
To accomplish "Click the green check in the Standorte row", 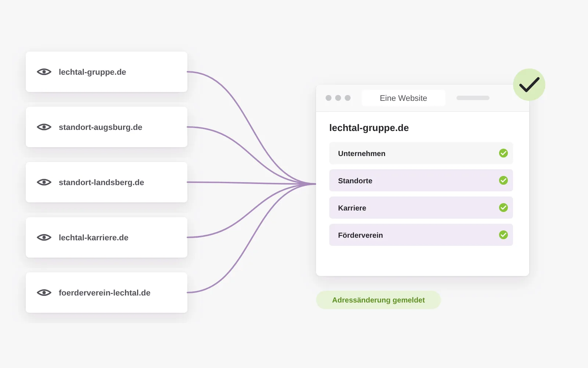I will tap(503, 180).
